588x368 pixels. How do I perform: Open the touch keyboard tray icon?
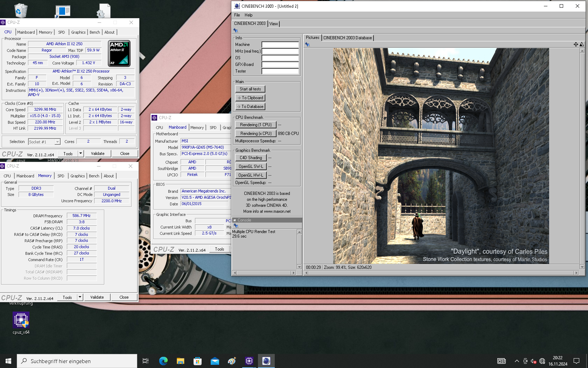point(501,361)
